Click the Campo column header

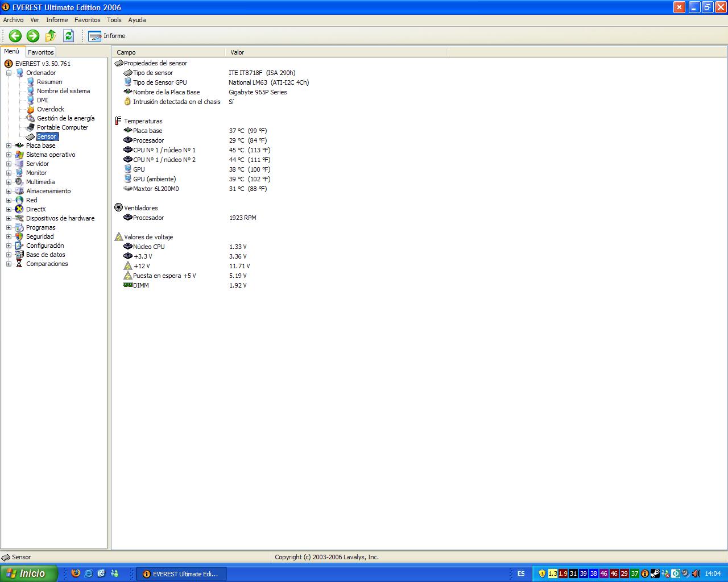click(169, 52)
